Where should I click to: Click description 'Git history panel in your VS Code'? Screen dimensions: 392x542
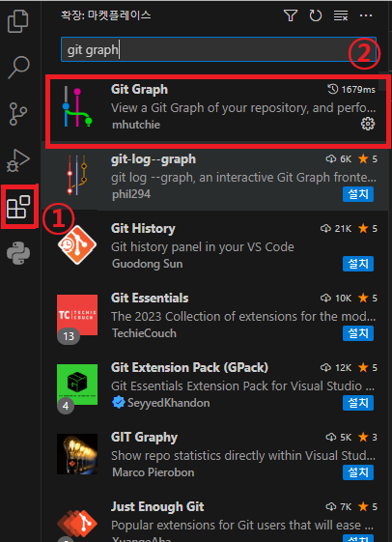tap(203, 247)
